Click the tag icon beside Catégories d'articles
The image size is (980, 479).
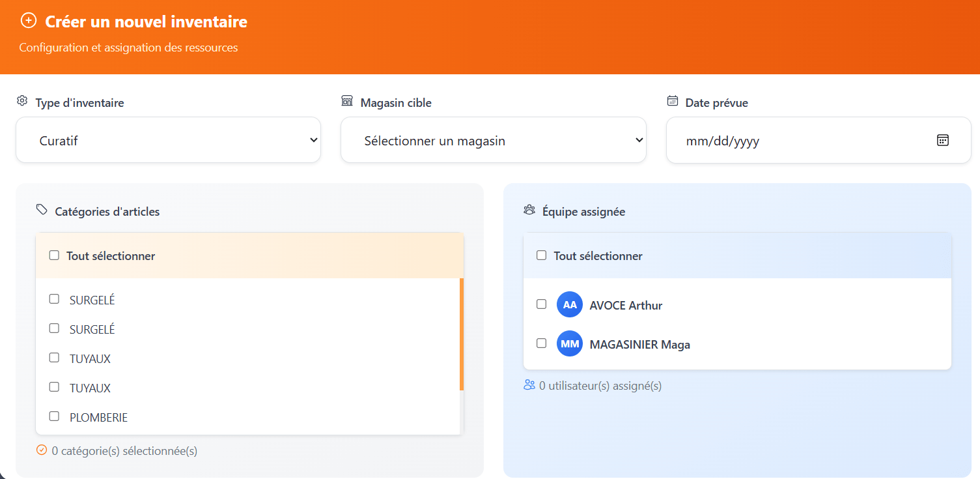point(42,210)
